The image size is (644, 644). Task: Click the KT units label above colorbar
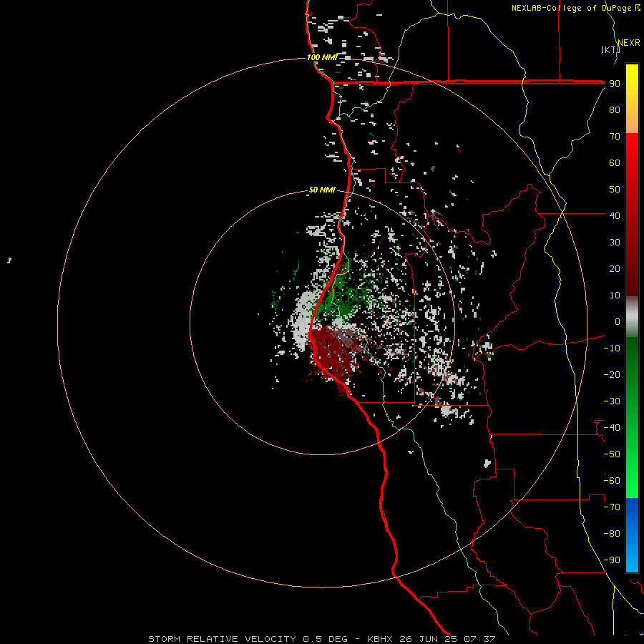(610, 49)
